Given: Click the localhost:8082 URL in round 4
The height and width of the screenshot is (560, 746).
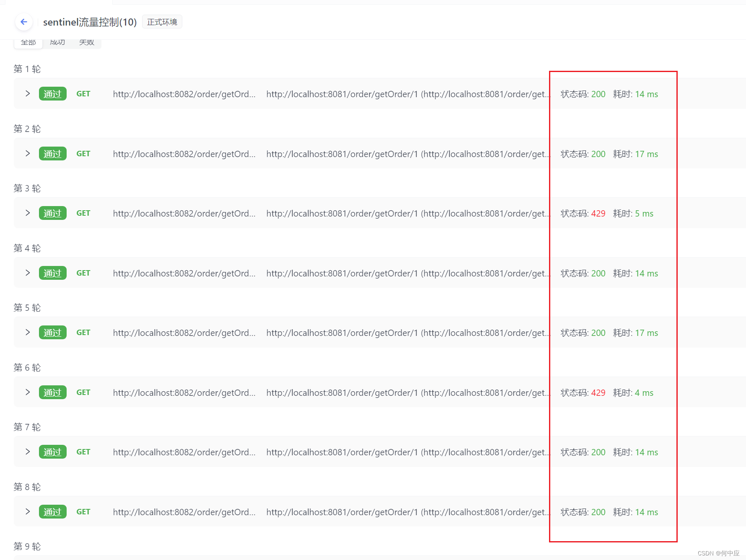Looking at the screenshot, I should pos(184,274).
